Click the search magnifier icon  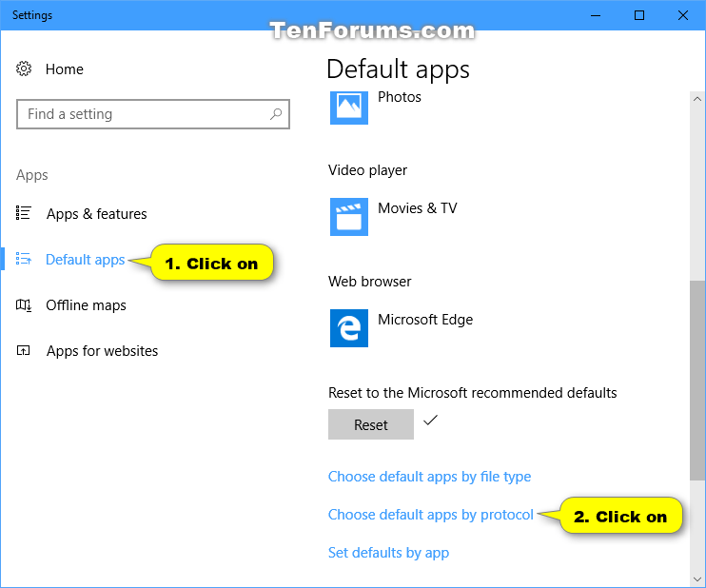(x=276, y=114)
